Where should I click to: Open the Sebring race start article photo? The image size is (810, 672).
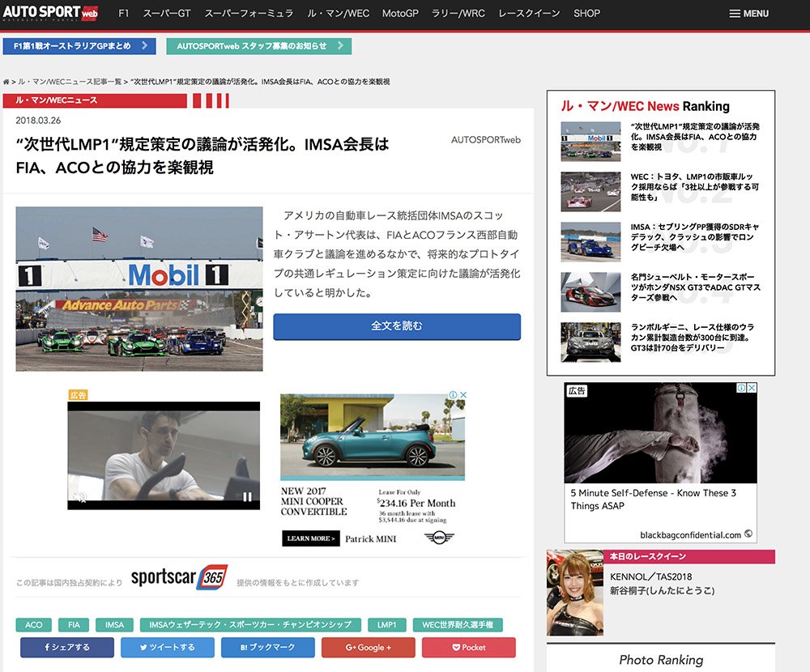139,289
